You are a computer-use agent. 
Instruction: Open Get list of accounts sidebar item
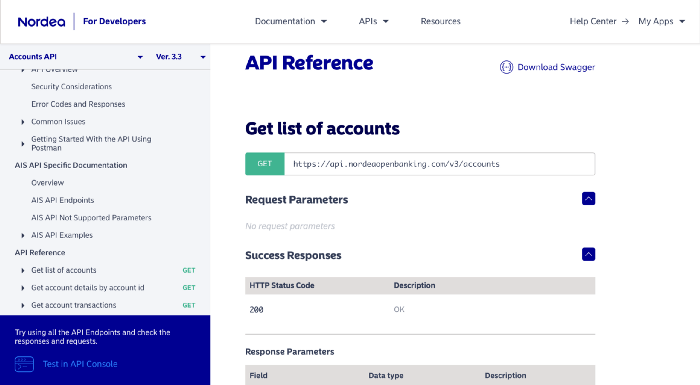point(64,270)
